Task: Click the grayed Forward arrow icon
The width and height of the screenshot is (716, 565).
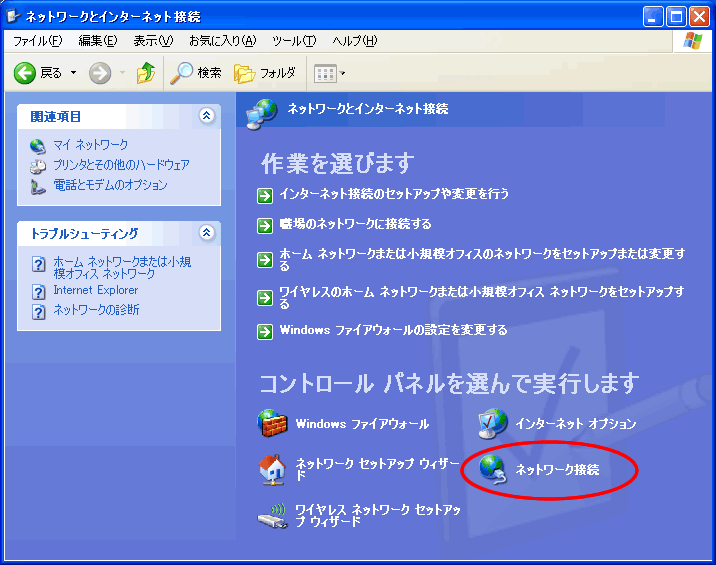Action: [x=100, y=73]
